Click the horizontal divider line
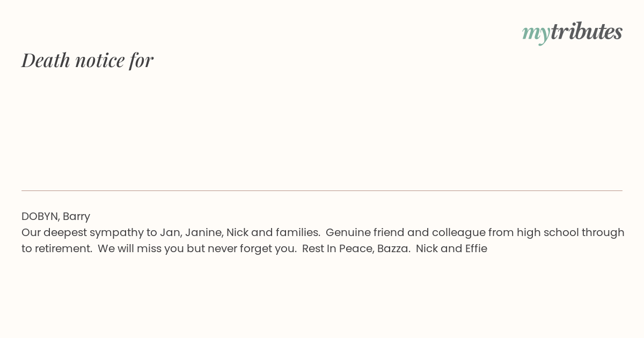This screenshot has width=644, height=338. click(322, 190)
